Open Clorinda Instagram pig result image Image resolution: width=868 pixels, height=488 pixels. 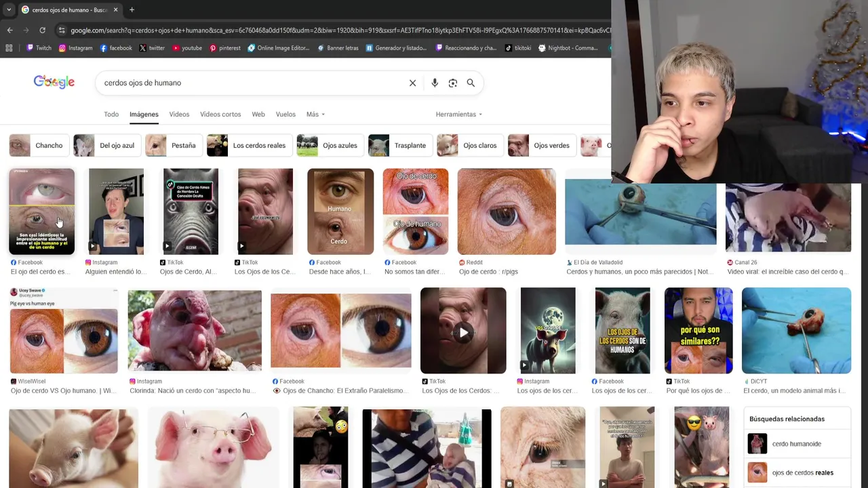pos(195,331)
